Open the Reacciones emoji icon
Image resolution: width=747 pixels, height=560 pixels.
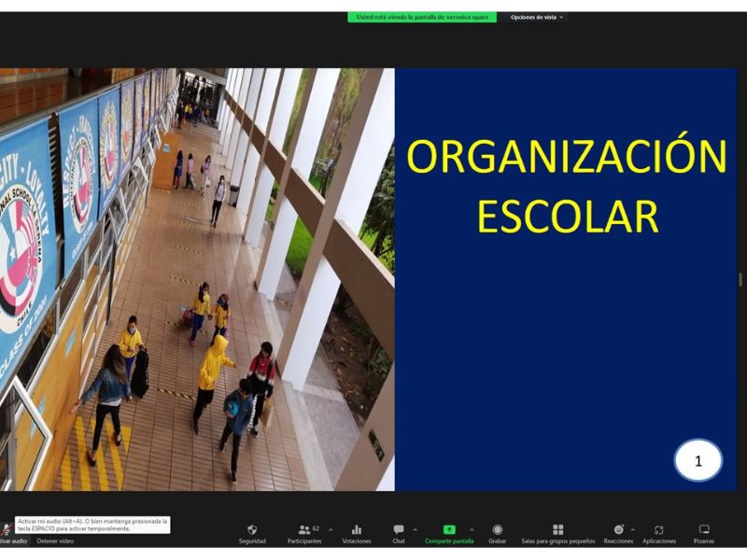click(618, 529)
